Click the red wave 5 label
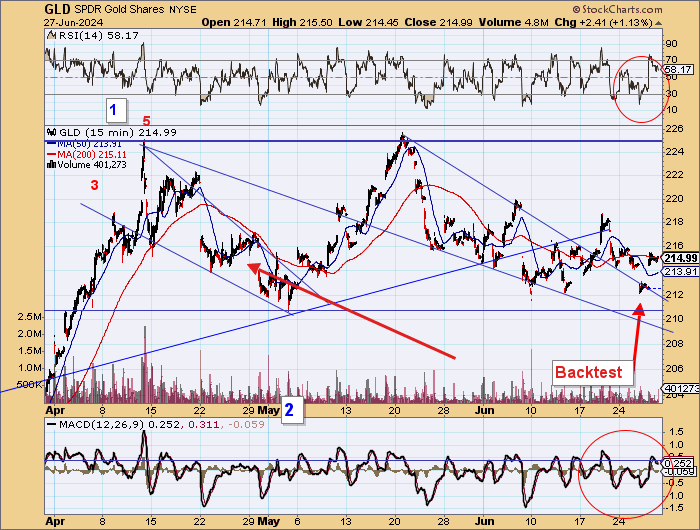This screenshot has width=700, height=530. tap(146, 121)
